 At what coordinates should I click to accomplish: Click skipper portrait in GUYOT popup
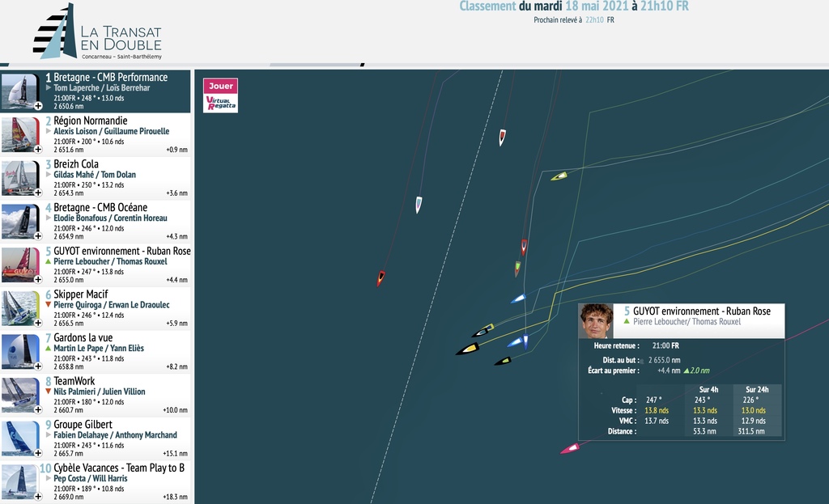596,320
